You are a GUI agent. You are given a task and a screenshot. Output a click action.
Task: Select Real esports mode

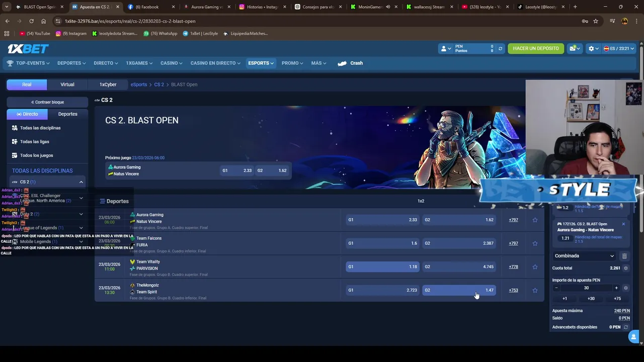(x=27, y=84)
